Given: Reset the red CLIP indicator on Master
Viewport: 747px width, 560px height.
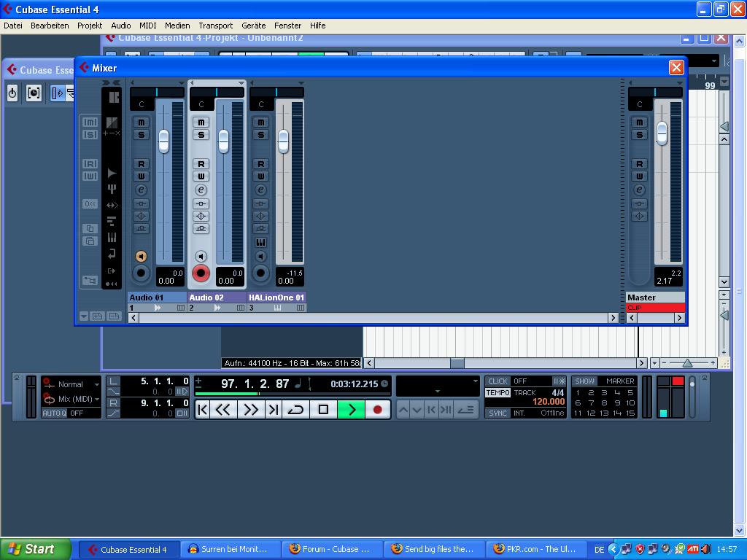Looking at the screenshot, I should tap(655, 308).
